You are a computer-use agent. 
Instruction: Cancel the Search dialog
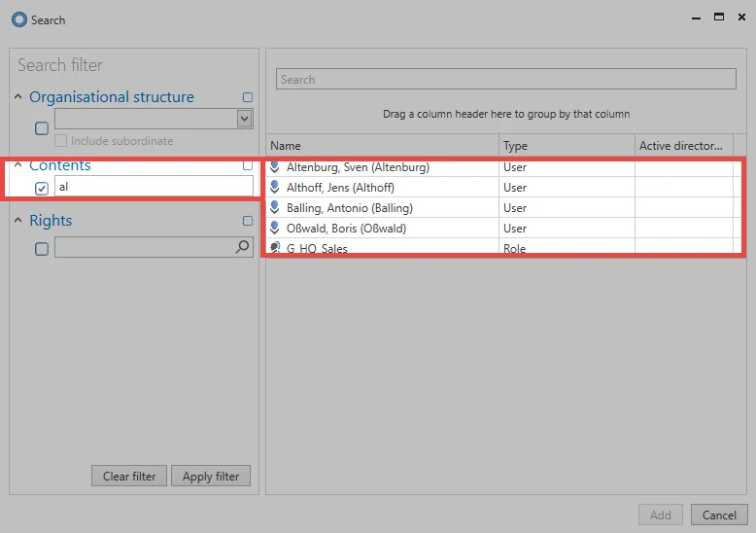[x=719, y=515]
